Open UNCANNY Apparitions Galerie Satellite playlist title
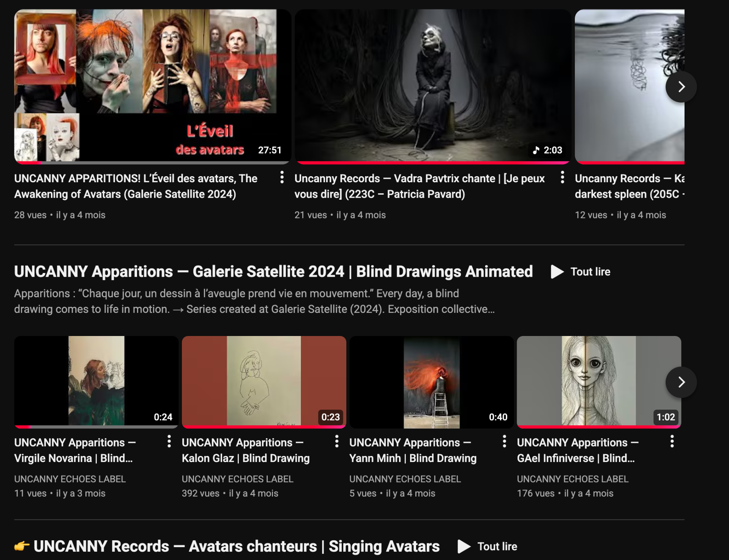Screen dimensions: 729x560 click(273, 272)
